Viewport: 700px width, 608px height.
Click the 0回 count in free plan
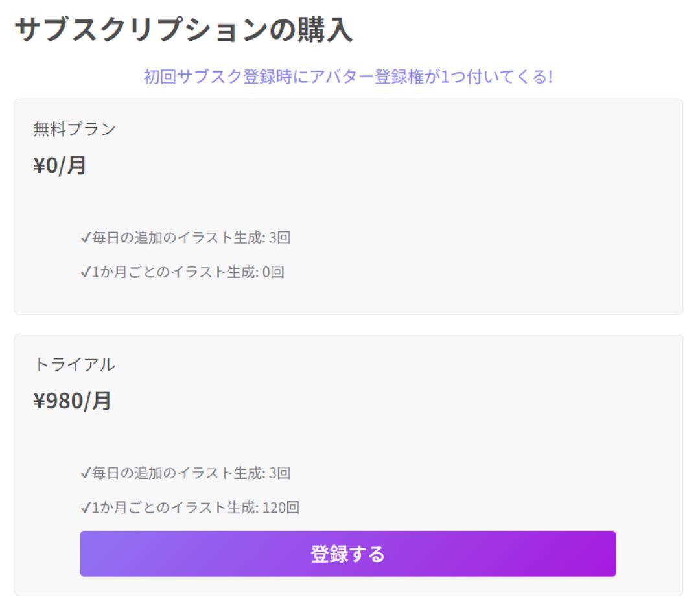click(273, 272)
